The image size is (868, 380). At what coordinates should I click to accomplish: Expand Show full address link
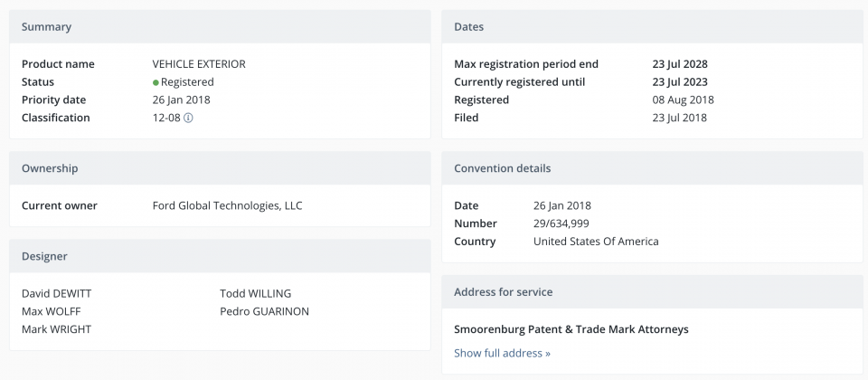pyautogui.click(x=502, y=353)
